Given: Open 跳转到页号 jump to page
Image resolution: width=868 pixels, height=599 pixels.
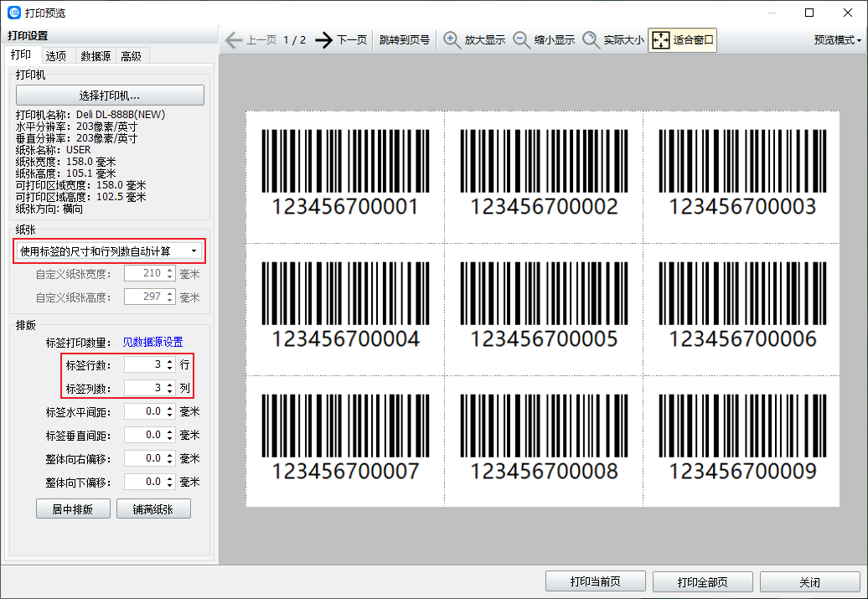Looking at the screenshot, I should [x=405, y=40].
